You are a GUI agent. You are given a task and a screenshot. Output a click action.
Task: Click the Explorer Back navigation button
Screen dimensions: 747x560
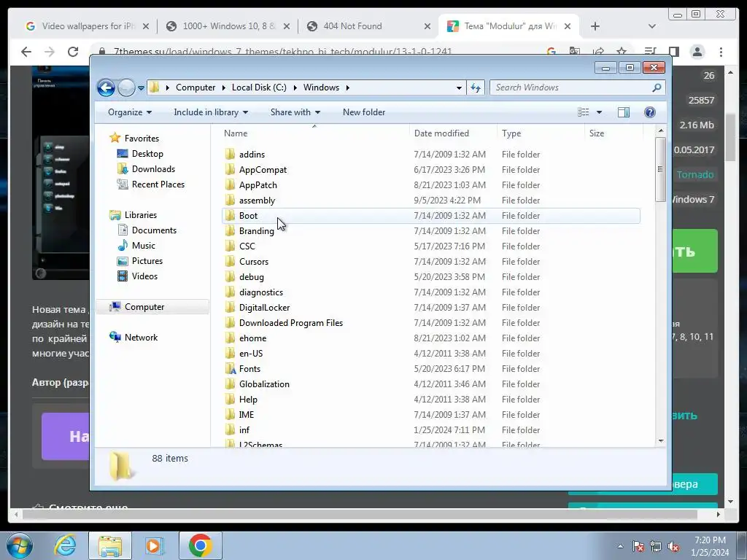(x=106, y=87)
